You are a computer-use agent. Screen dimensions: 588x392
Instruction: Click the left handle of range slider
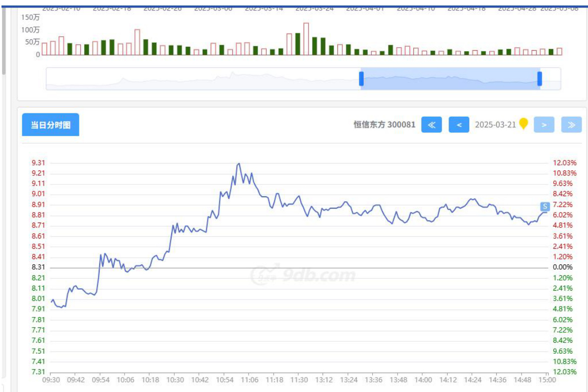pos(361,78)
